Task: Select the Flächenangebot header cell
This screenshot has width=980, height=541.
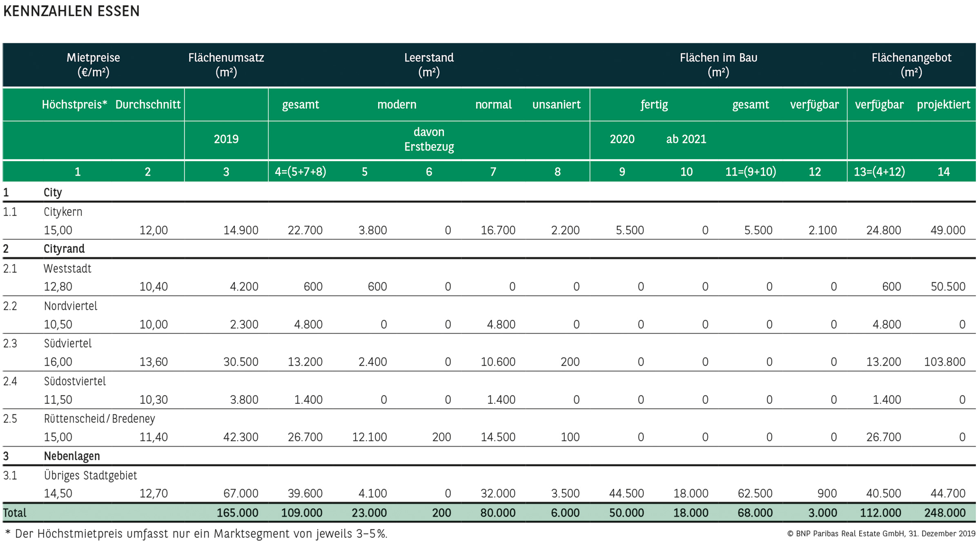Action: [x=911, y=65]
